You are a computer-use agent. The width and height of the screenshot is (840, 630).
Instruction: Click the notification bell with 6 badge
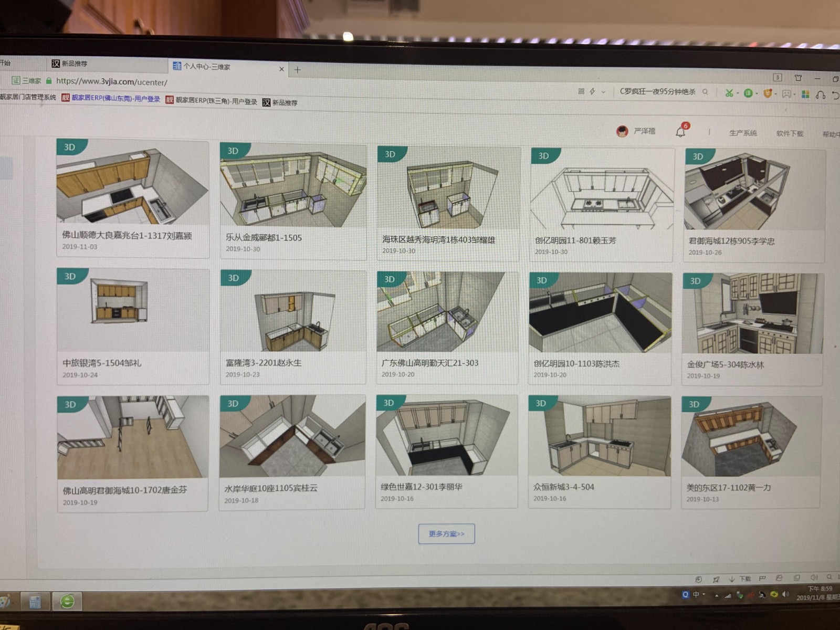[680, 132]
